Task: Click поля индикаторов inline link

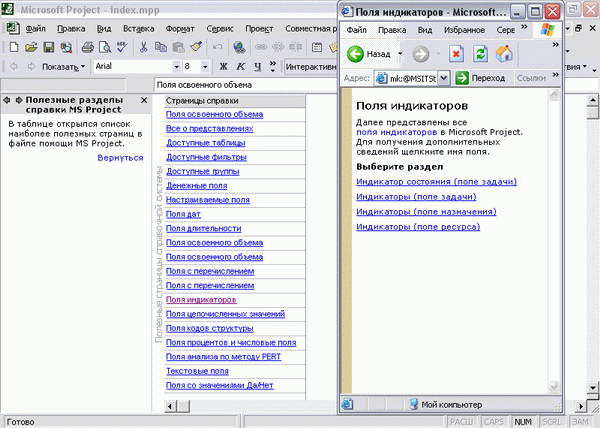Action: [x=396, y=132]
